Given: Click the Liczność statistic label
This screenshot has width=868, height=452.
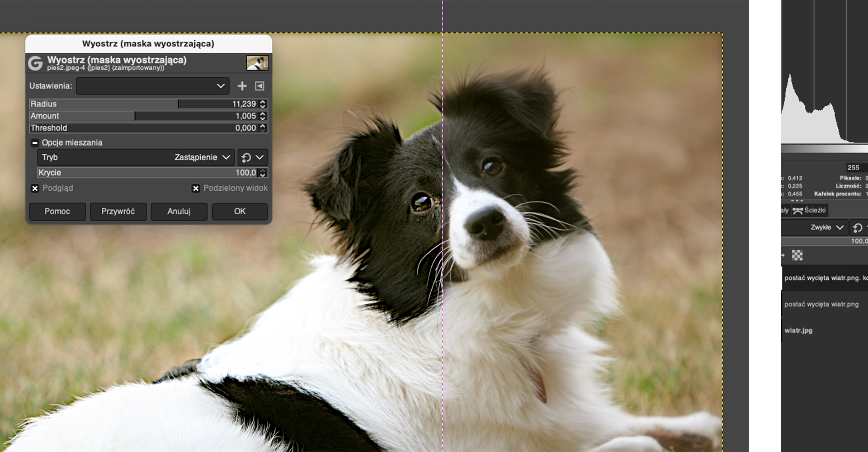Looking at the screenshot, I should (x=849, y=186).
